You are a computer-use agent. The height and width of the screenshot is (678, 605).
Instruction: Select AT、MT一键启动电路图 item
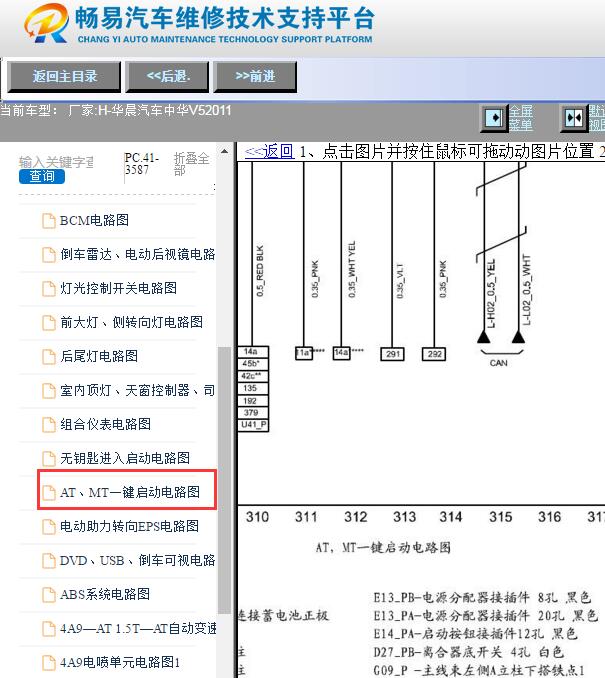point(130,492)
